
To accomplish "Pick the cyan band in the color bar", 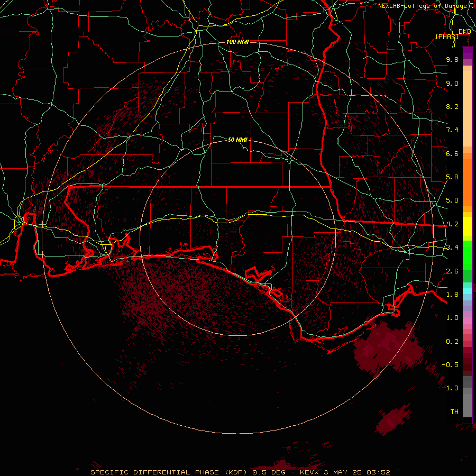I will [467, 291].
